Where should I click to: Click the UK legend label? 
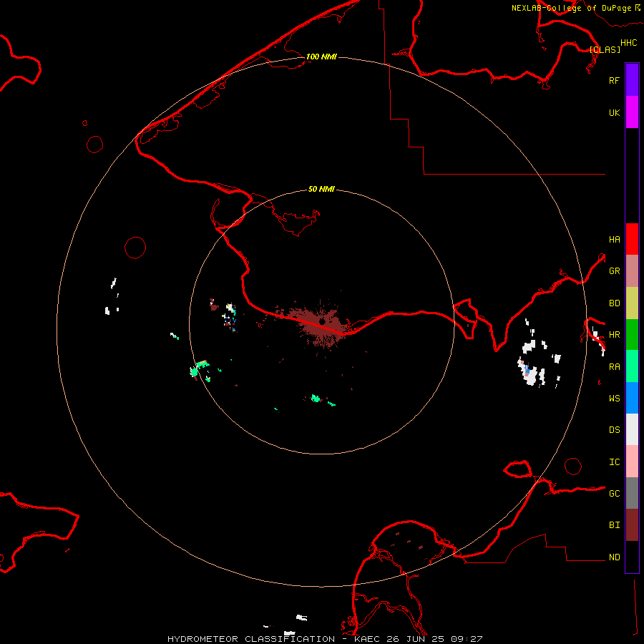614,112
